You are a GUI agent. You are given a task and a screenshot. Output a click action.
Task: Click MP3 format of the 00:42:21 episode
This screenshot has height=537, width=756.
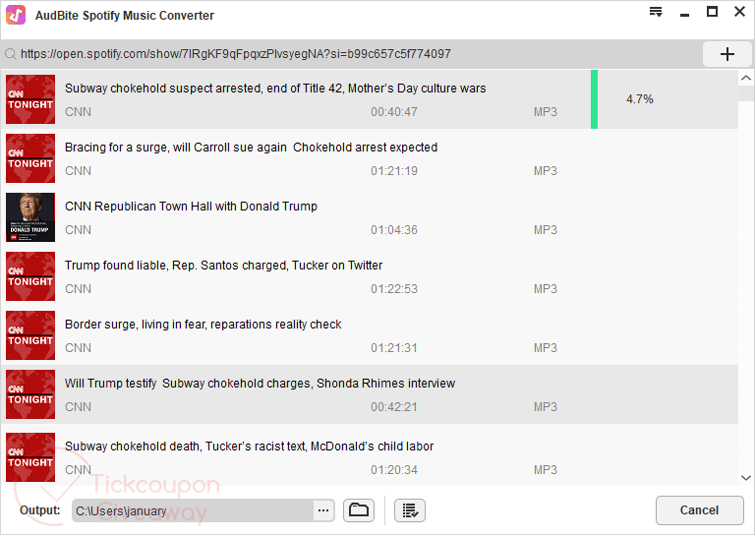pos(546,407)
